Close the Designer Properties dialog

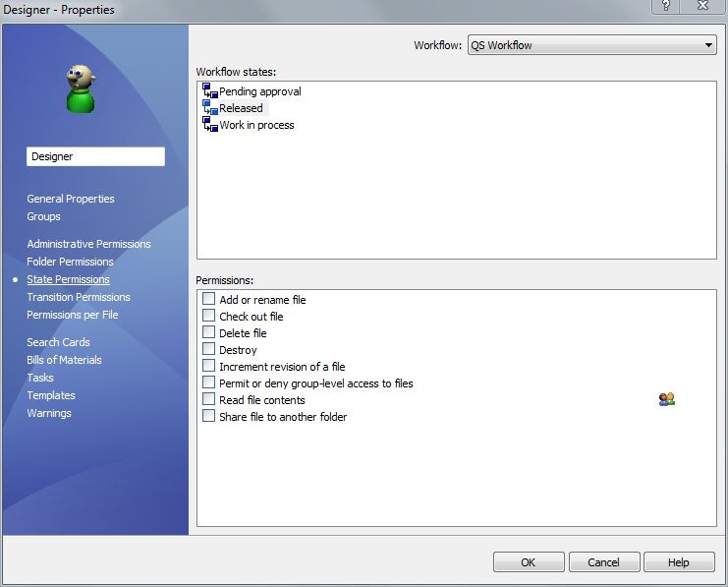pos(702,6)
